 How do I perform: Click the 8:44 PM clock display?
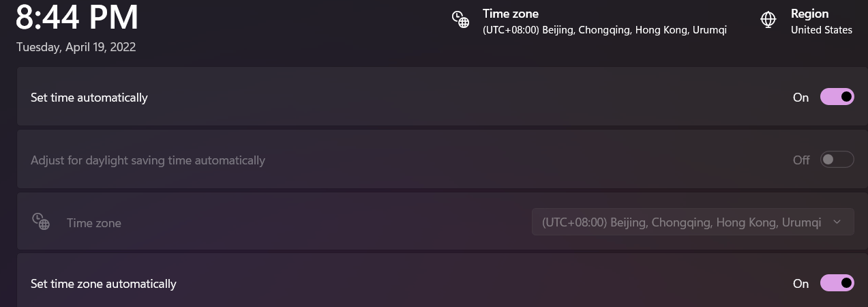(x=77, y=18)
